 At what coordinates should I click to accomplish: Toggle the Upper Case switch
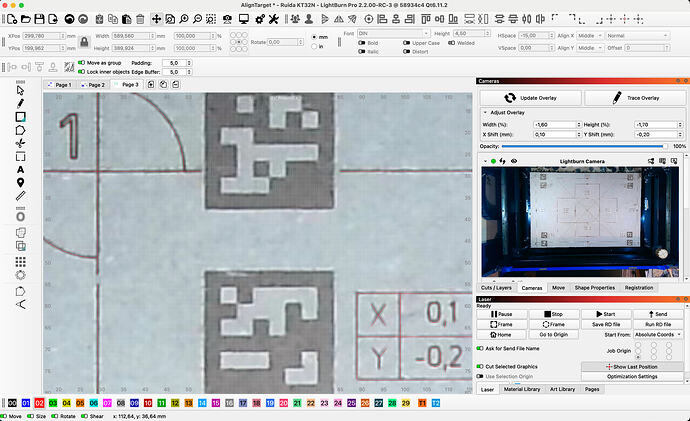[406, 43]
